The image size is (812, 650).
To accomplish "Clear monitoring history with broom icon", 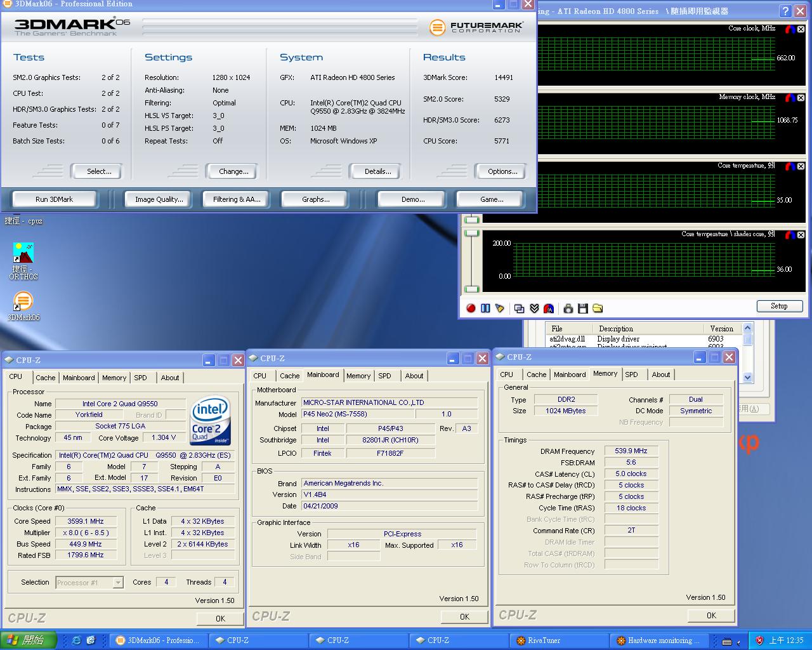I will click(500, 308).
